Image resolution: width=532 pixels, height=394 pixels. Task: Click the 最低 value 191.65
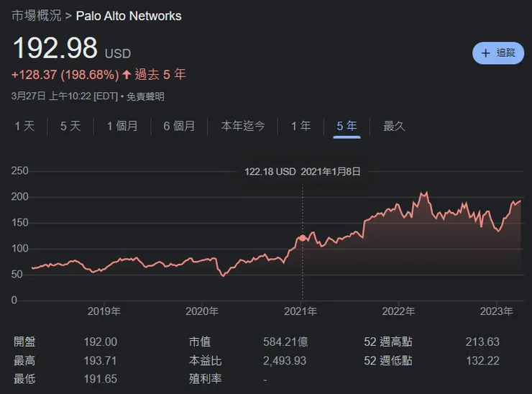pos(101,379)
